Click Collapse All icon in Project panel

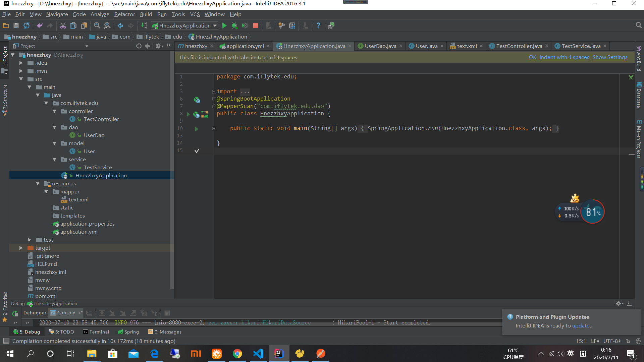147,46
